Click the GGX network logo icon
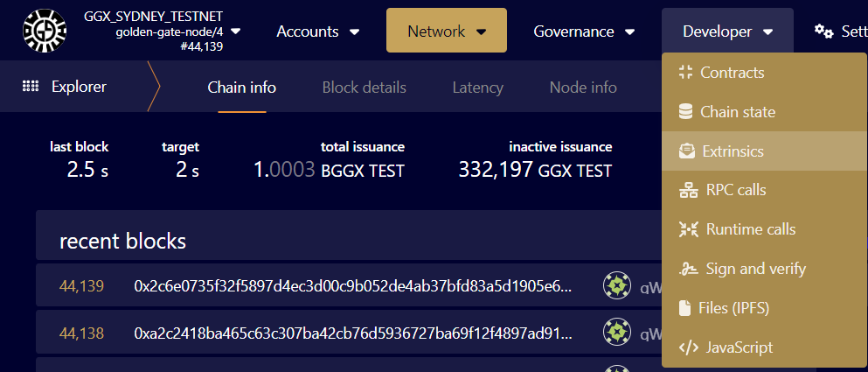Image resolution: width=868 pixels, height=372 pixels. [x=45, y=31]
